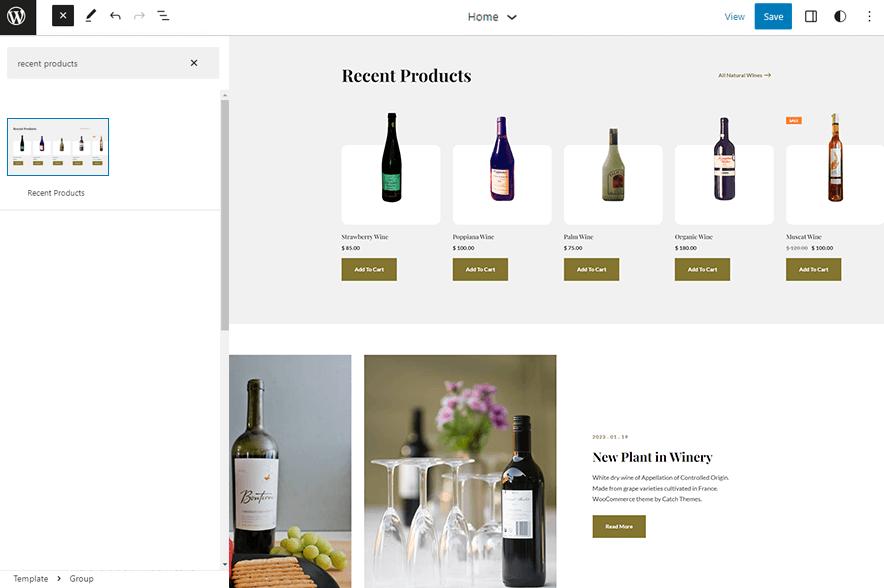The height and width of the screenshot is (588, 884).
Task: Close the editor with the X icon
Action: tap(62, 16)
